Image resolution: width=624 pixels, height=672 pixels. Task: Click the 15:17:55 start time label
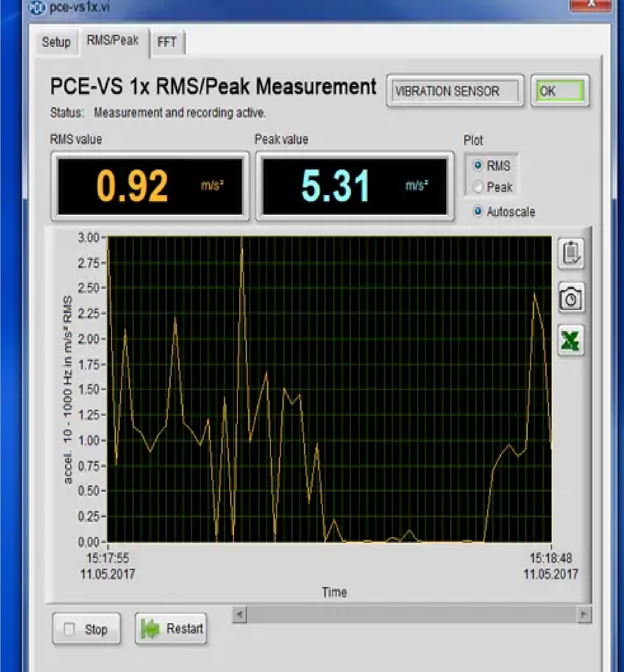pos(108,558)
